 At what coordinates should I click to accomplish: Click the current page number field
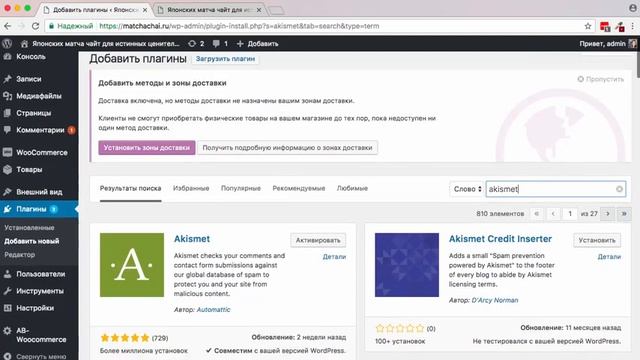570,213
